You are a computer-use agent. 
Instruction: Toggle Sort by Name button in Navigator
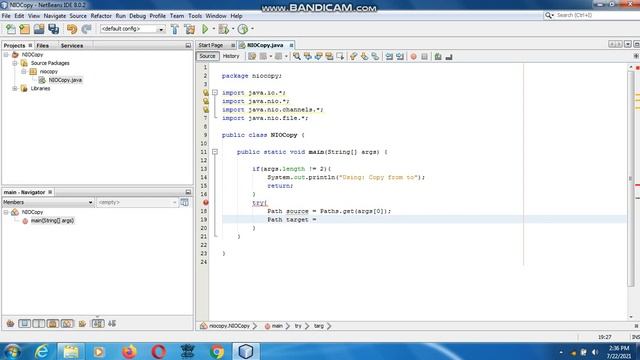pos(98,323)
